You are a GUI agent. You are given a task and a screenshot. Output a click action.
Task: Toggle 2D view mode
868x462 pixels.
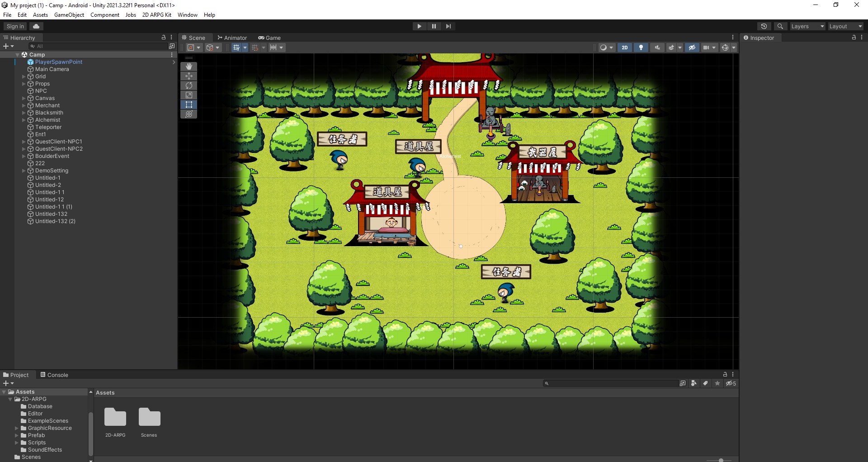[x=625, y=48]
